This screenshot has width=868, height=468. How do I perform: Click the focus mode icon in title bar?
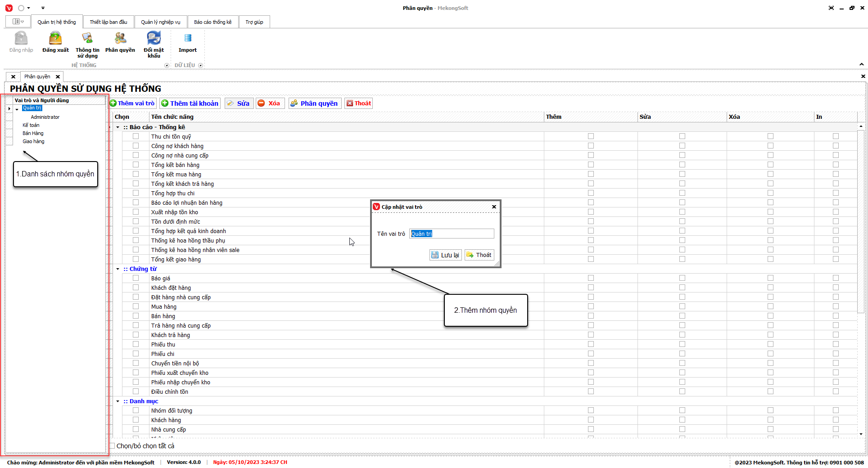831,8
